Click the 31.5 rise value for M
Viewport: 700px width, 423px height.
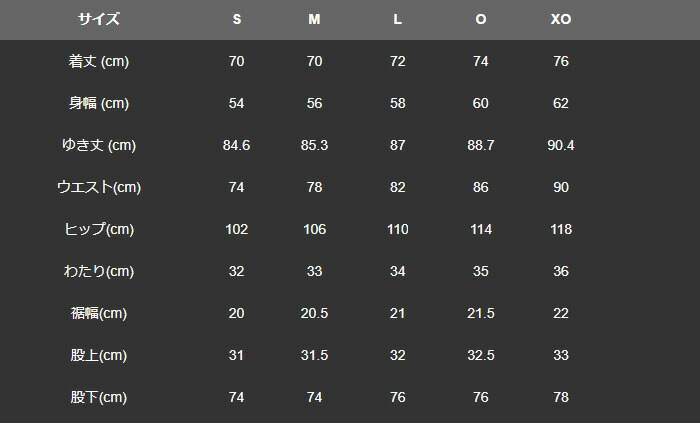314,355
